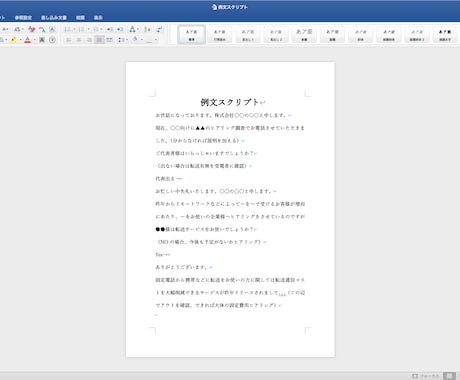The width and height of the screenshot is (460, 380).
Task: Apply the 副題 style (sixth gallery item)
Action: (332, 35)
